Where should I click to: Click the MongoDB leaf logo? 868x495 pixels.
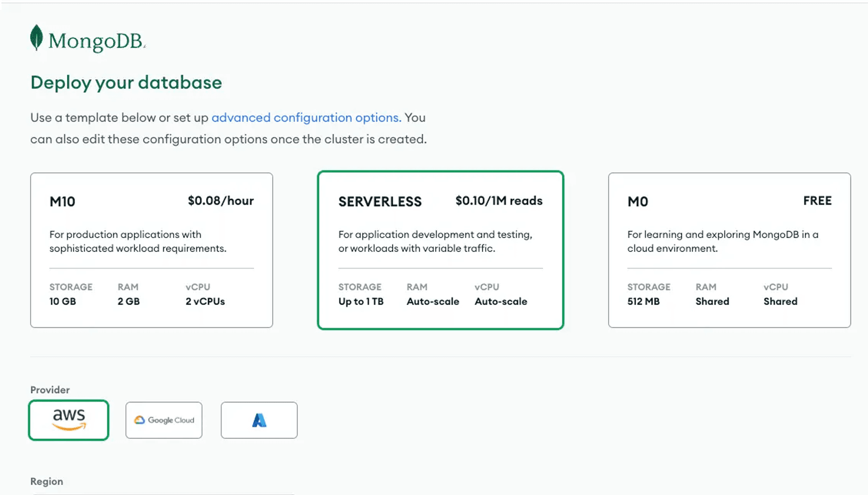click(x=37, y=38)
